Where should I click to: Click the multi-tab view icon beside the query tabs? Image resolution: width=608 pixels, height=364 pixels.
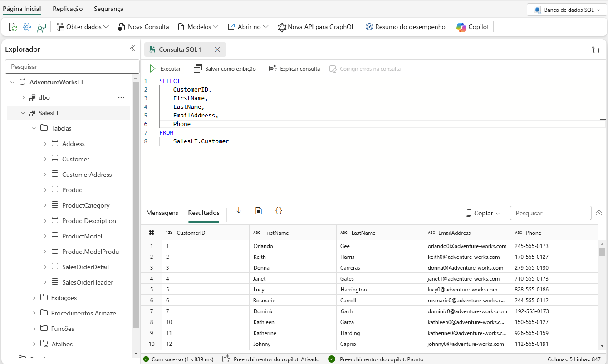coord(595,49)
